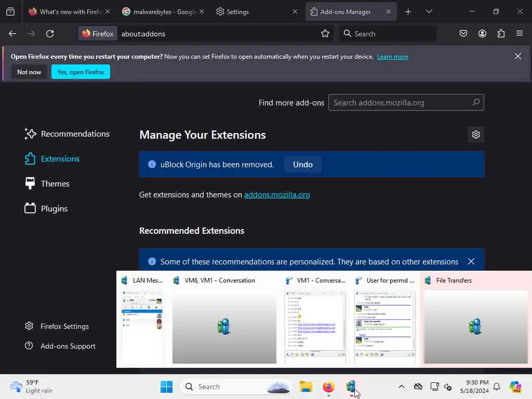Open the clock showing 9:30 PM
The width and height of the screenshot is (532, 399).
tap(474, 387)
